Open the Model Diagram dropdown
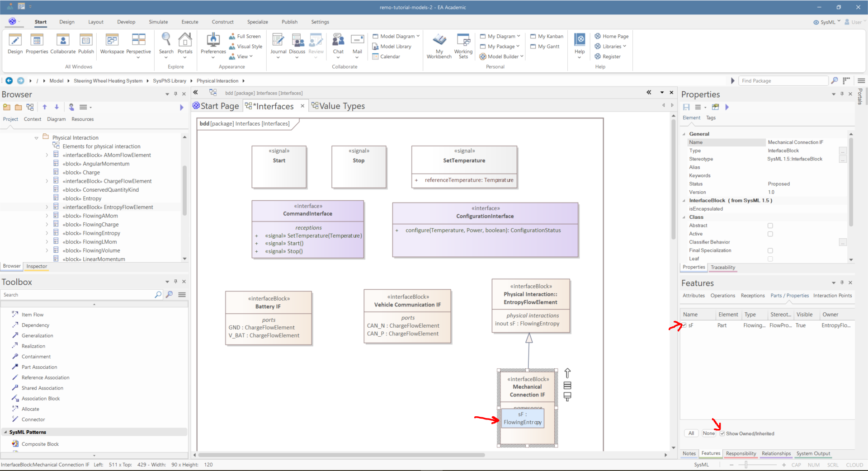This screenshot has height=471, width=868. (x=396, y=36)
